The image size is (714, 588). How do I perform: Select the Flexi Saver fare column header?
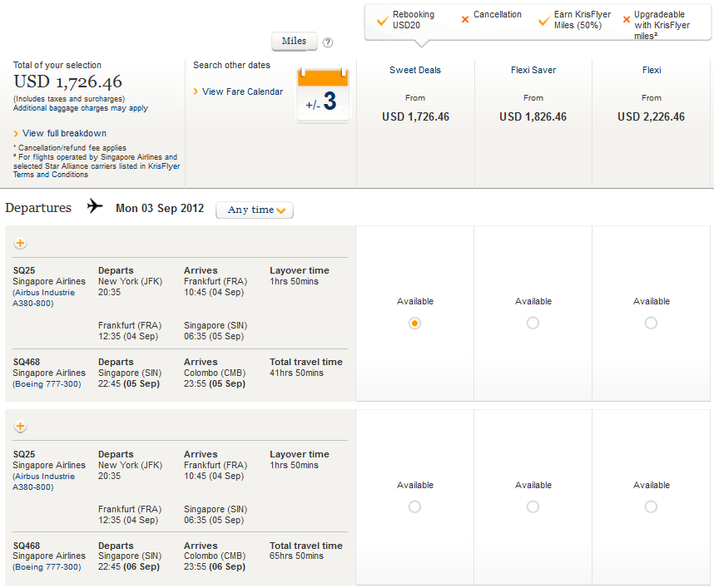(x=533, y=71)
